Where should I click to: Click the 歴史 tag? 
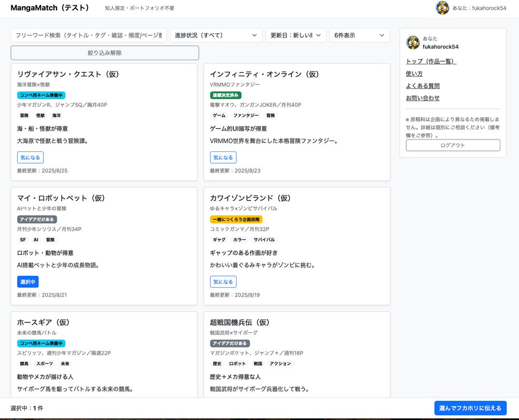click(217, 364)
